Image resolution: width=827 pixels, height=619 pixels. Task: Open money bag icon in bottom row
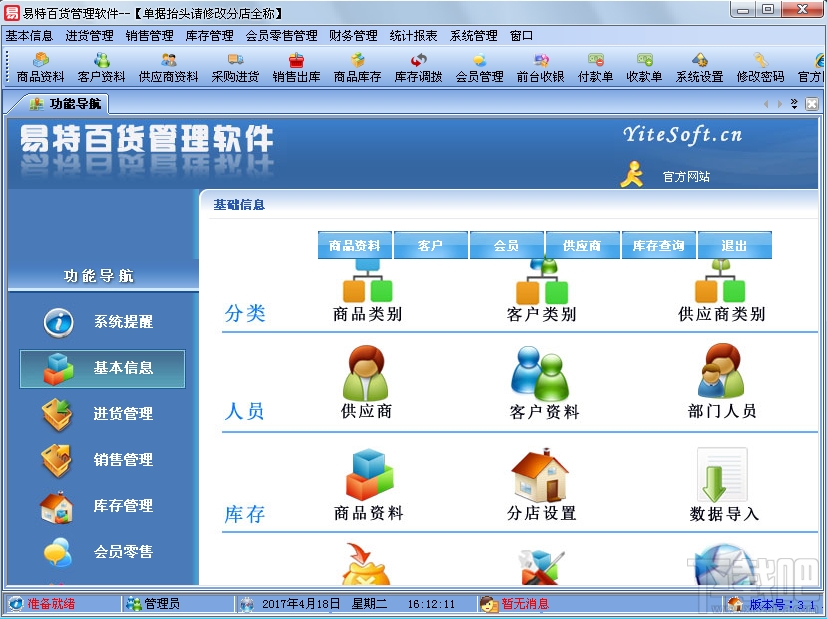365,564
